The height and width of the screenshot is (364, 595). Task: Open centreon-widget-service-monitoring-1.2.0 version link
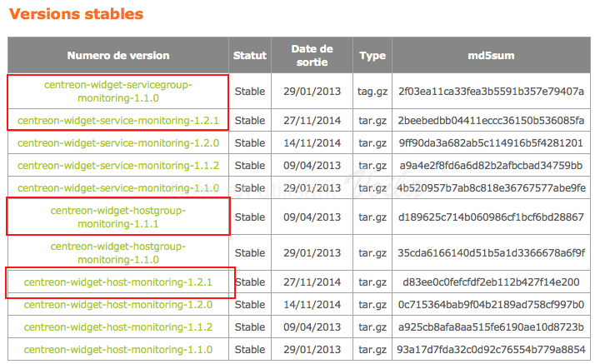point(118,142)
